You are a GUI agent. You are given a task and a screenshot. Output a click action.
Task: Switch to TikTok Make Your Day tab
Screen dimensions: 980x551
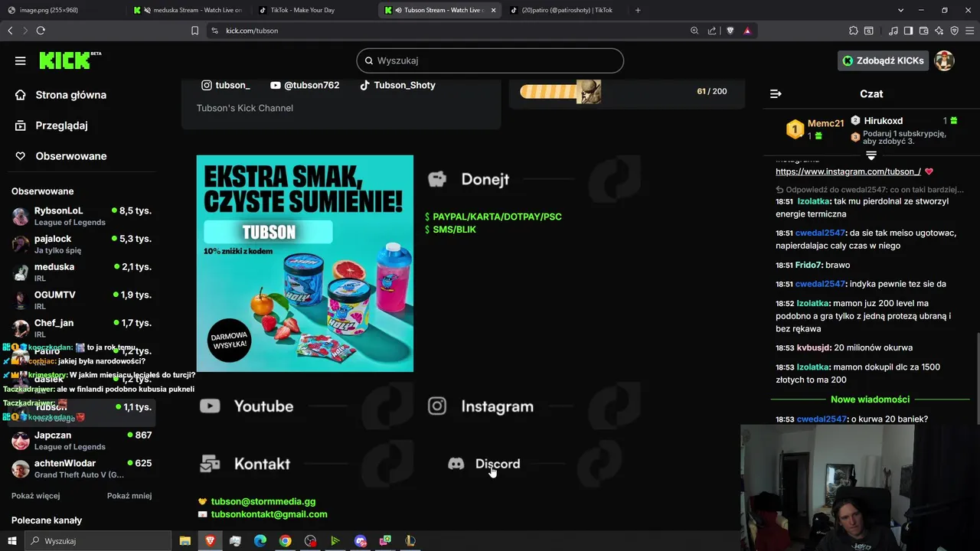click(x=301, y=10)
